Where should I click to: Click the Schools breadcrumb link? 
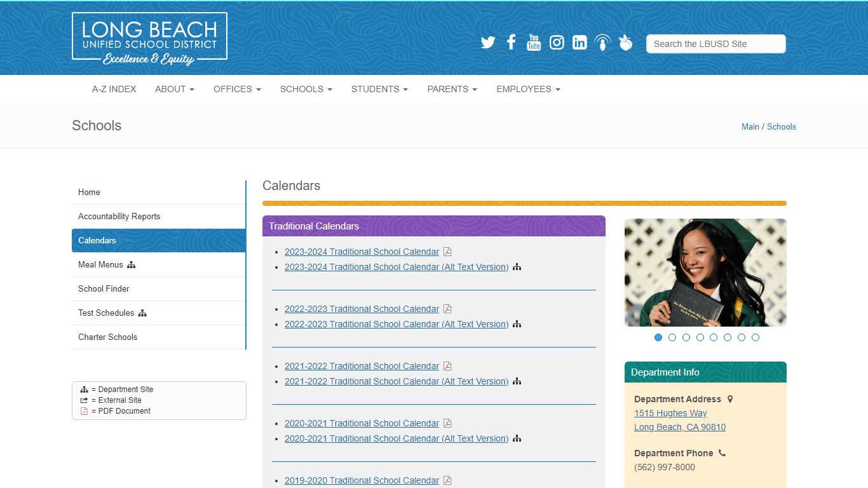(x=782, y=126)
